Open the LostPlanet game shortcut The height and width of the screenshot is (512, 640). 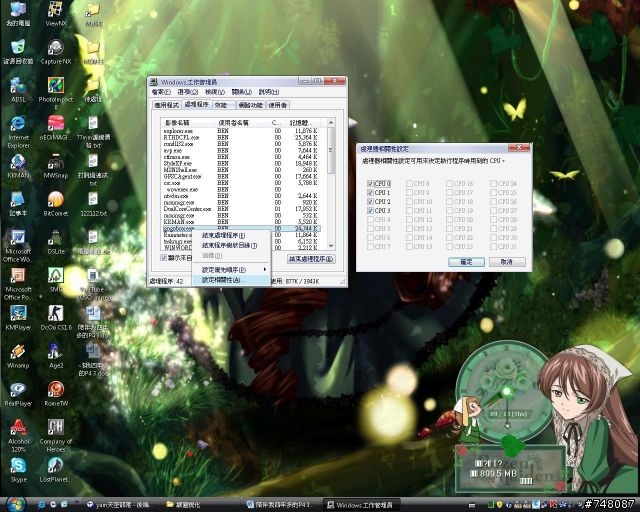[56, 470]
